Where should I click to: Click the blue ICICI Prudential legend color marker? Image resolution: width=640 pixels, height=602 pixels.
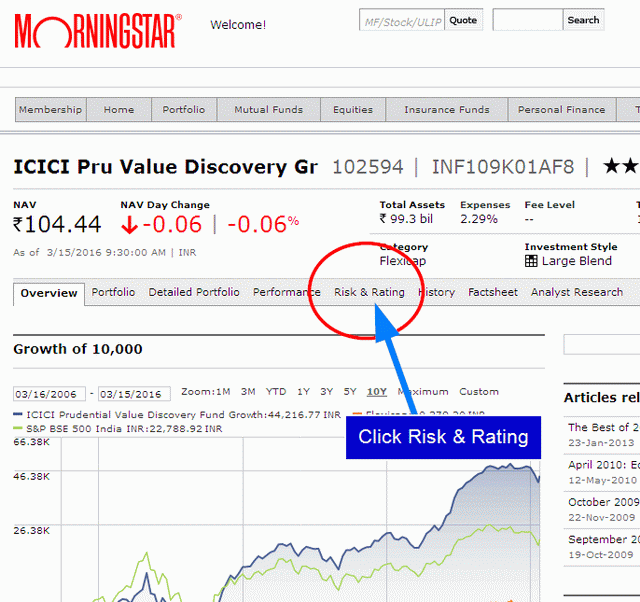[19, 414]
